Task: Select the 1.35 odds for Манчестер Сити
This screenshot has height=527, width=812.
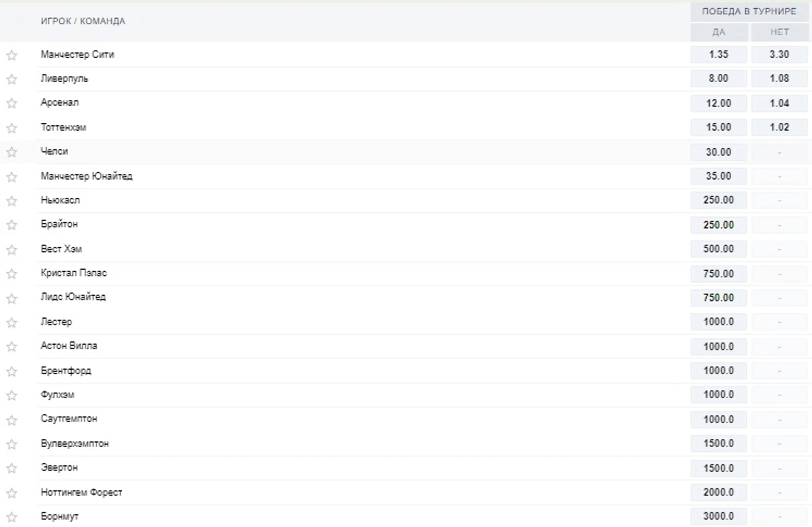Action: (719, 54)
